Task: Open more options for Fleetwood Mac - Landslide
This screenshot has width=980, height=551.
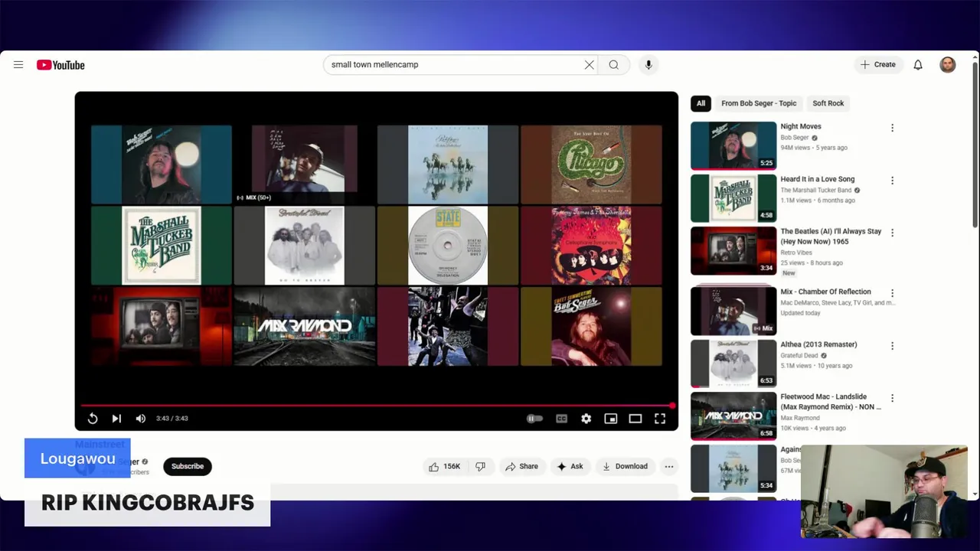Action: tap(892, 398)
